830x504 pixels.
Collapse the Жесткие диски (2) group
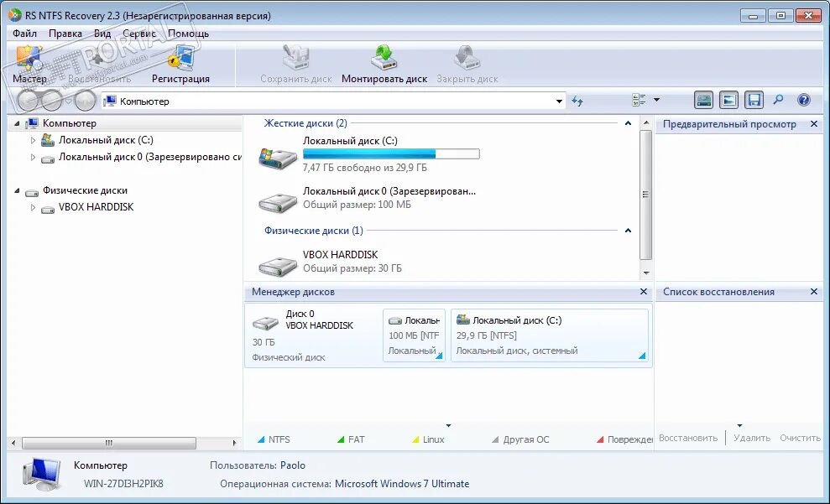click(628, 123)
